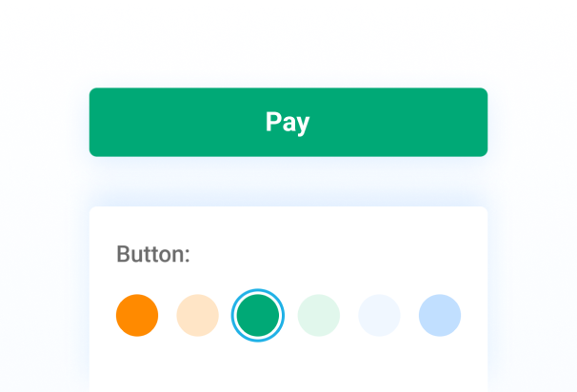Click the "Button:" label text
Viewport: 577px width, 392px height.
(153, 254)
